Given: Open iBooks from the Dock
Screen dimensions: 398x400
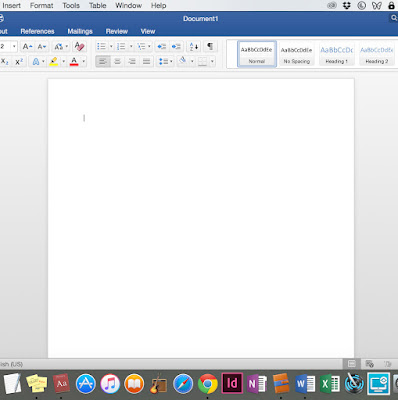Looking at the screenshot, I should click(x=134, y=383).
